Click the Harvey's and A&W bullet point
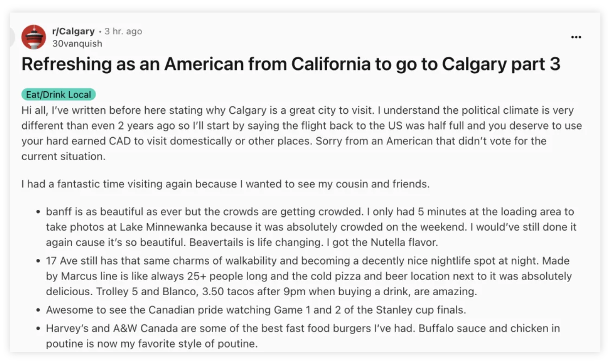Image resolution: width=608 pixels, height=364 pixels. click(x=303, y=336)
